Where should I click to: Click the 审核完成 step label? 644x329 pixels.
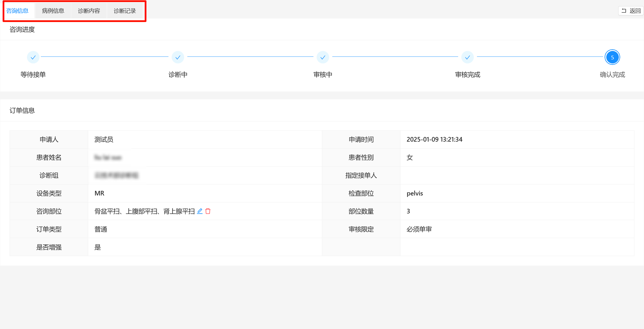coord(467,75)
